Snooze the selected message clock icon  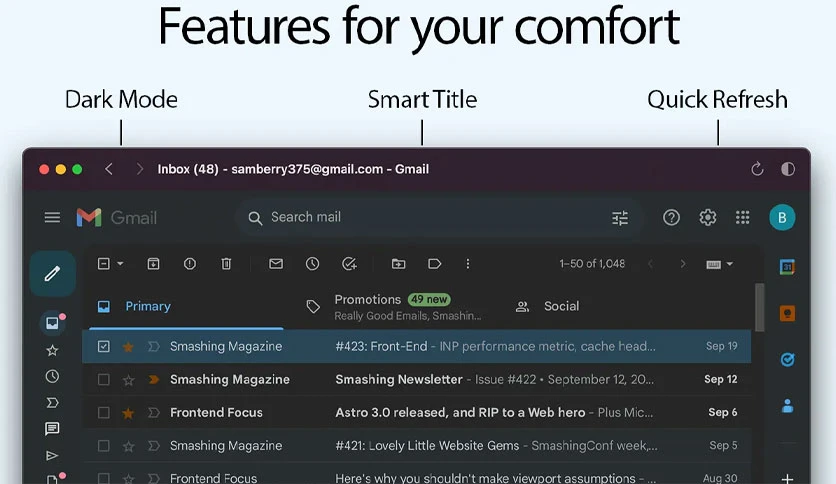(x=312, y=264)
